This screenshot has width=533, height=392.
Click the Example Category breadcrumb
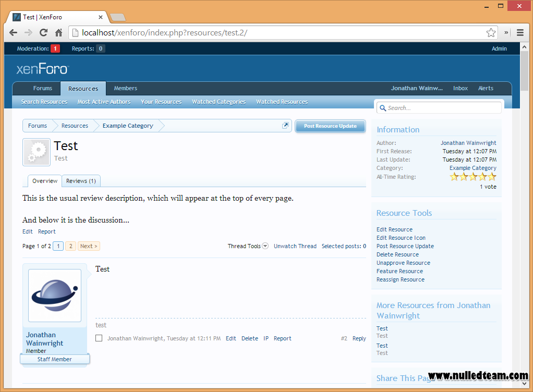click(x=128, y=126)
